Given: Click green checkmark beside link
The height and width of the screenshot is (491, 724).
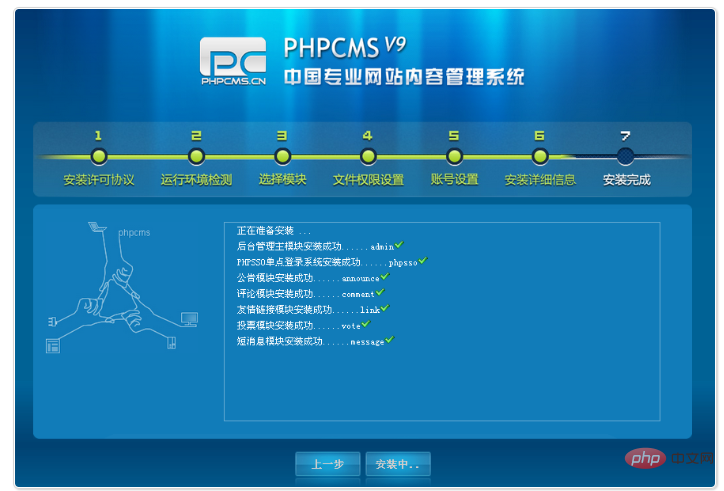Looking at the screenshot, I should [385, 308].
